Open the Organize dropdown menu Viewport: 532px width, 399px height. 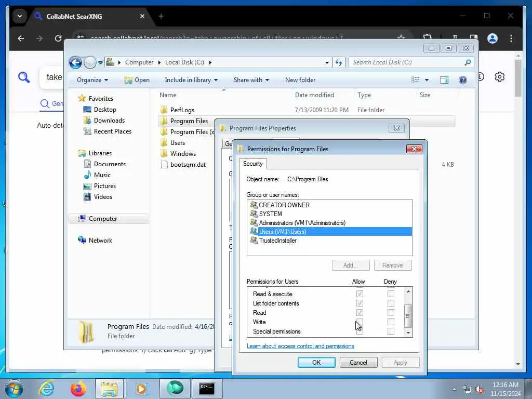point(92,80)
